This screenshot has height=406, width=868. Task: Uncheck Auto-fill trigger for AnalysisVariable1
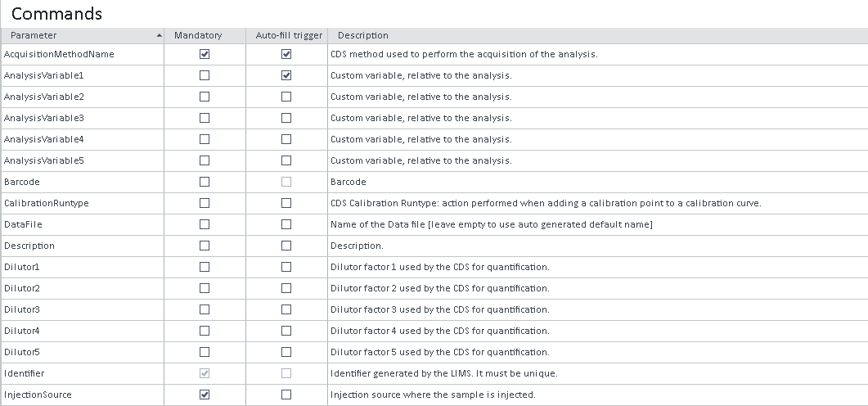click(x=286, y=75)
